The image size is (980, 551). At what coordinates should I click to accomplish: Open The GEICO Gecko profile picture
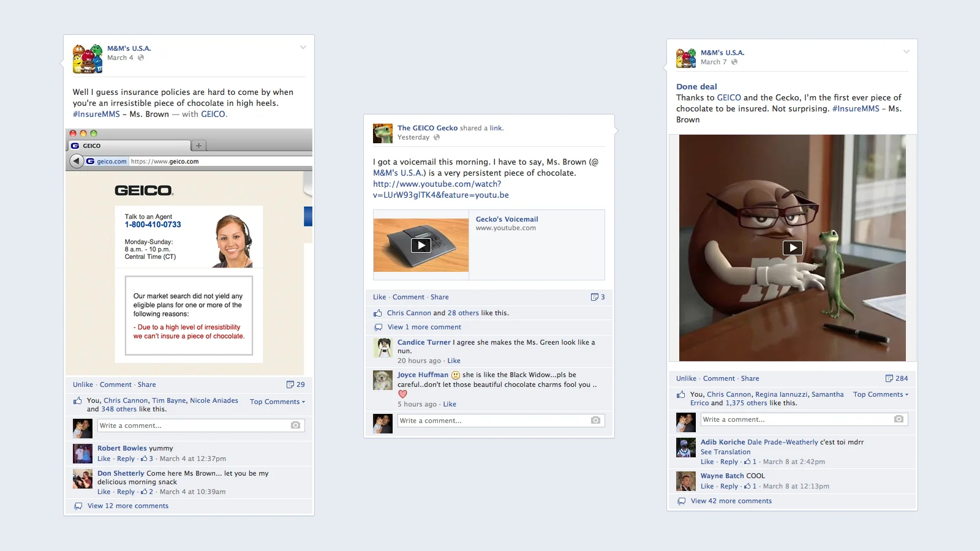383,133
